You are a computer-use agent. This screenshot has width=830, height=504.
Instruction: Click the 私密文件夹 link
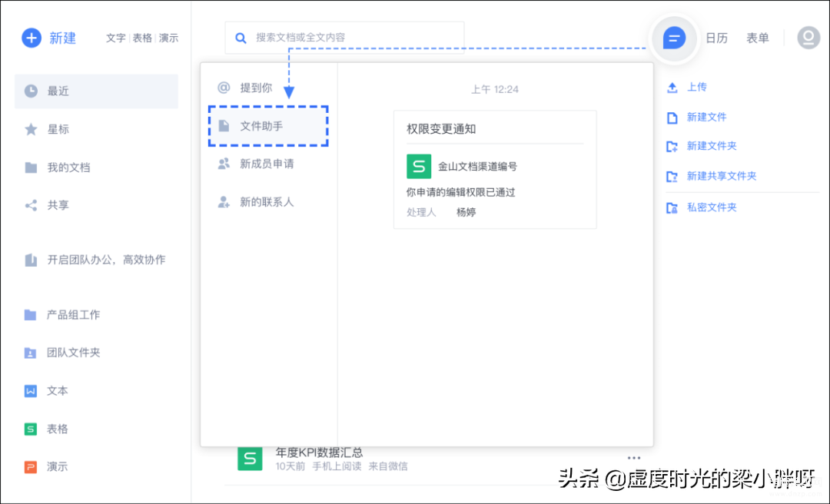[x=712, y=207]
